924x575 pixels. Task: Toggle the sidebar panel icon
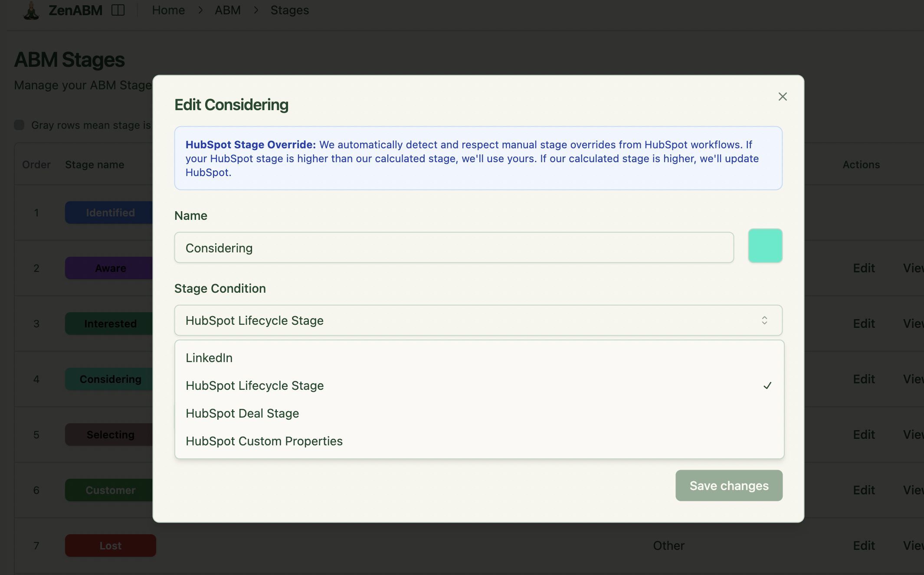(x=118, y=10)
